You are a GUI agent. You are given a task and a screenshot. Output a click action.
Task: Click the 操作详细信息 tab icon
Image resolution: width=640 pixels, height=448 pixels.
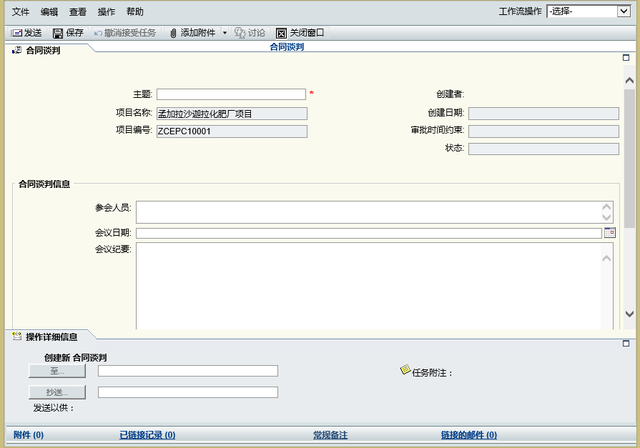[17, 336]
